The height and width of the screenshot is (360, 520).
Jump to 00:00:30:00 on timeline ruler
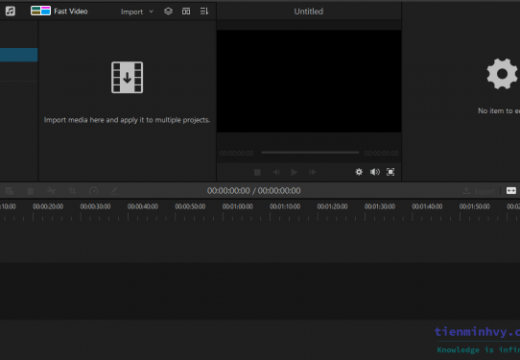click(95, 207)
